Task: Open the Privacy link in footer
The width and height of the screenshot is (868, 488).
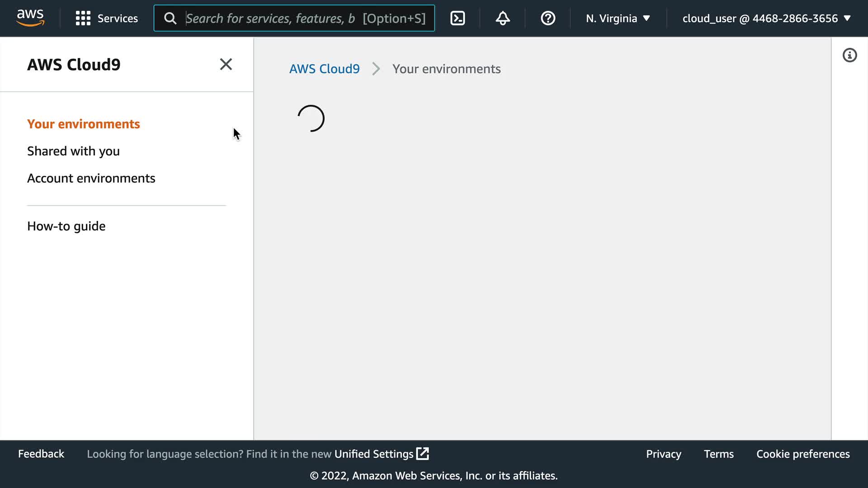Action: (663, 454)
